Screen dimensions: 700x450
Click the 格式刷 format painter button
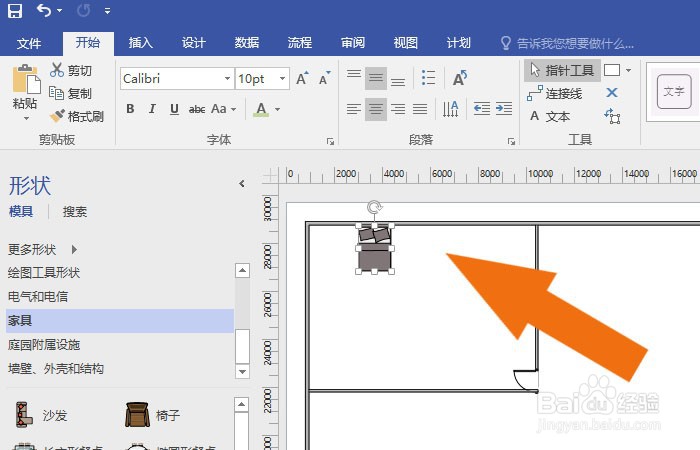[76, 117]
